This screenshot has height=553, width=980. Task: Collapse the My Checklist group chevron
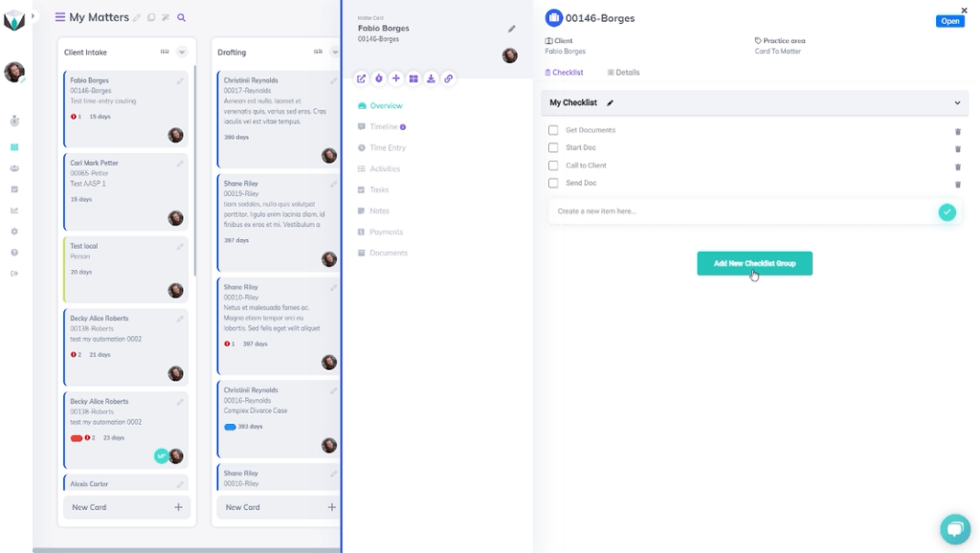(957, 103)
